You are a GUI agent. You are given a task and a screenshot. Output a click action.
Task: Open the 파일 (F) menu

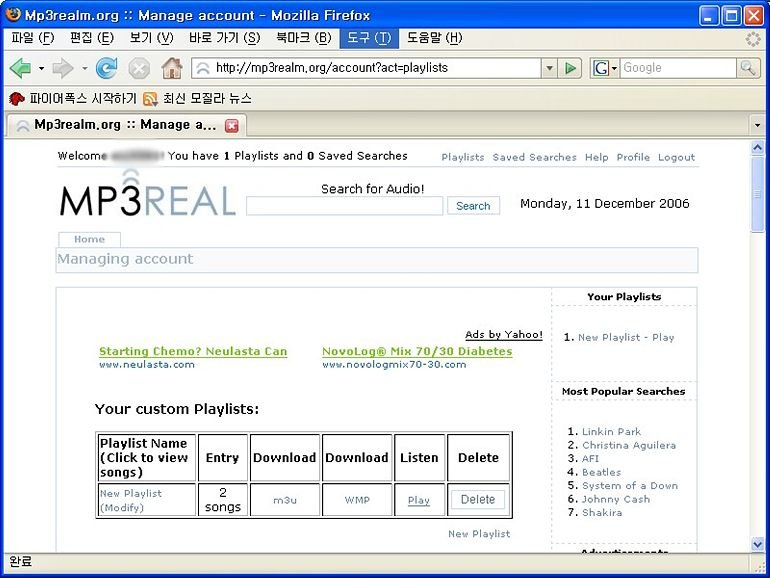(33, 38)
